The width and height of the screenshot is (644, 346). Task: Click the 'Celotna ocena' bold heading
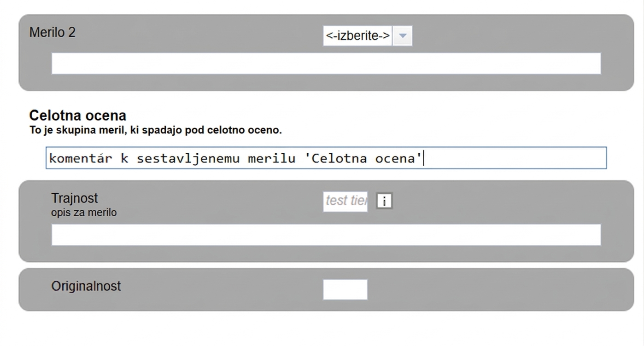tap(77, 115)
